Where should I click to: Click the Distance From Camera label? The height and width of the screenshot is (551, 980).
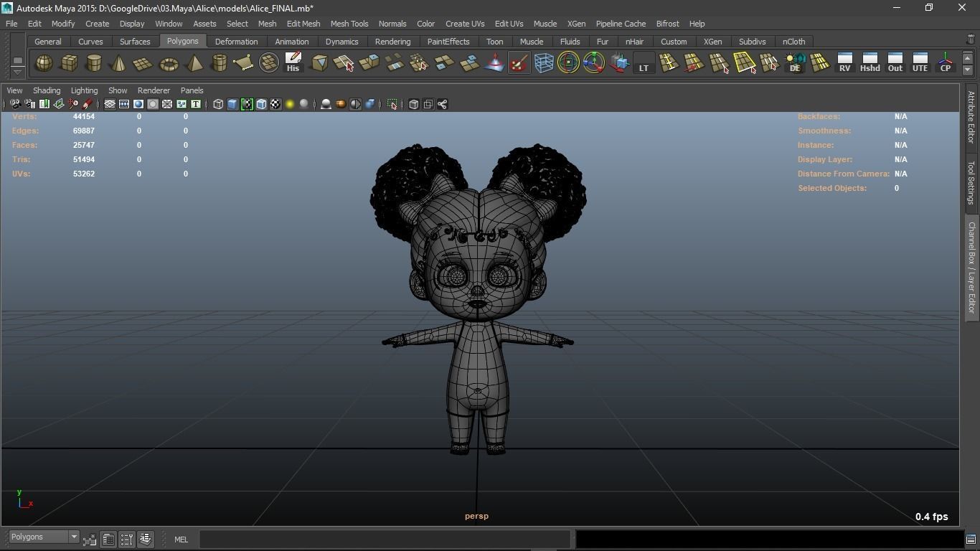pyautogui.click(x=843, y=174)
